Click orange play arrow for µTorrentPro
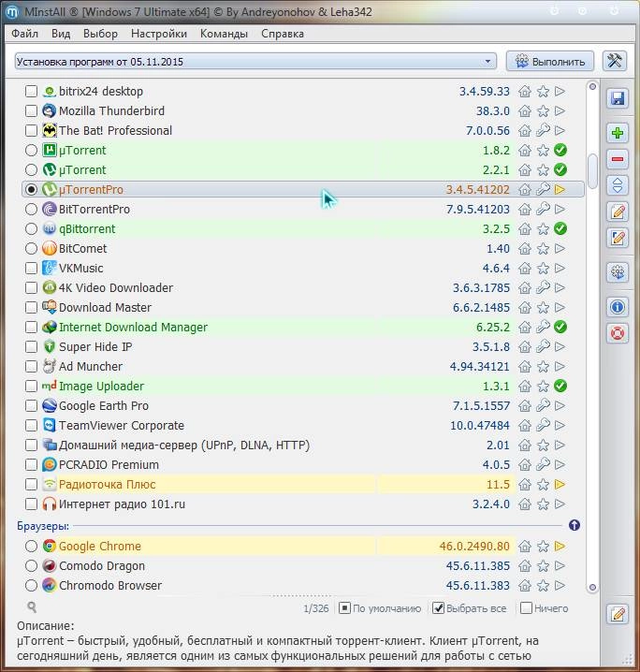The height and width of the screenshot is (672, 640). 560,189
